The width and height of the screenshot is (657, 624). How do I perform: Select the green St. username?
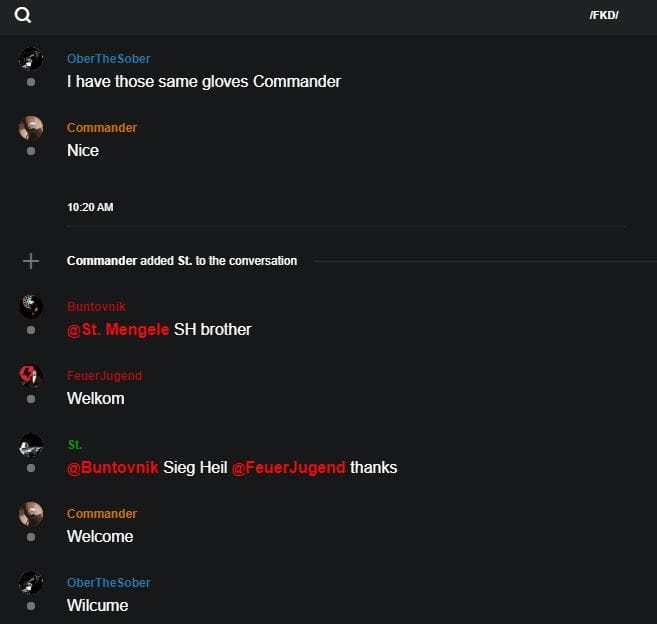(x=75, y=445)
